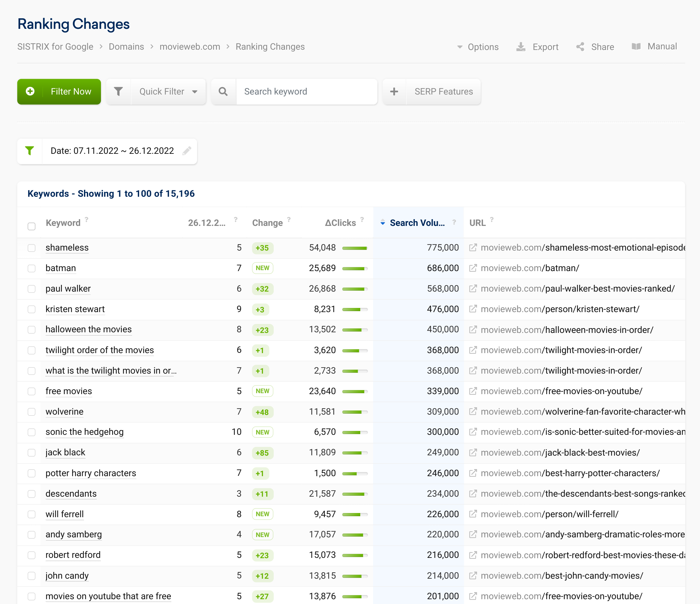Open external link icon for wolverine row
This screenshot has width=700, height=604.
click(x=473, y=411)
